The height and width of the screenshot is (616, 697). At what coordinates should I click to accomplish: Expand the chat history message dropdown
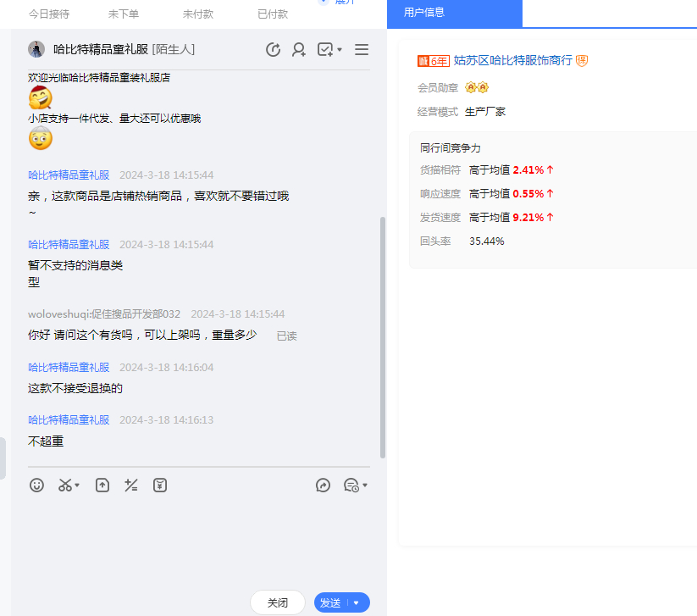pos(365,486)
